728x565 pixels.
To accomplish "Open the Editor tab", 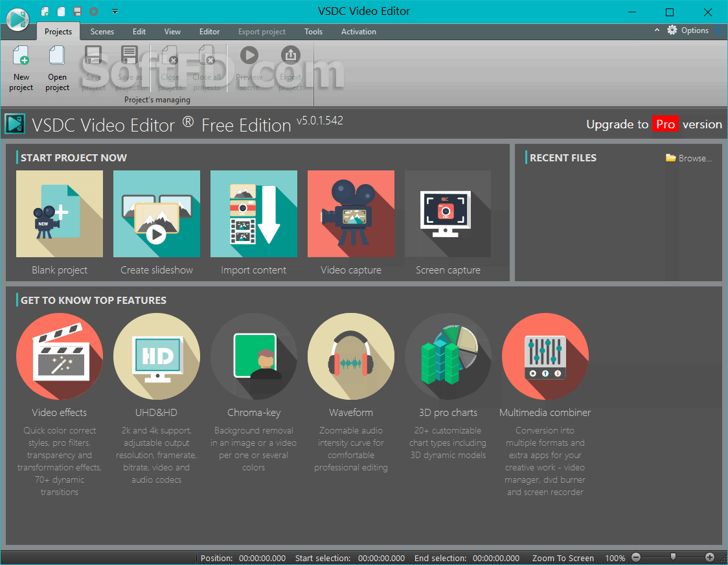I will 209,32.
